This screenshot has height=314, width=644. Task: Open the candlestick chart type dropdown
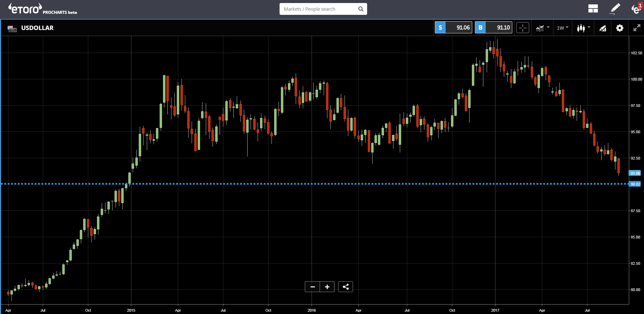tap(583, 28)
